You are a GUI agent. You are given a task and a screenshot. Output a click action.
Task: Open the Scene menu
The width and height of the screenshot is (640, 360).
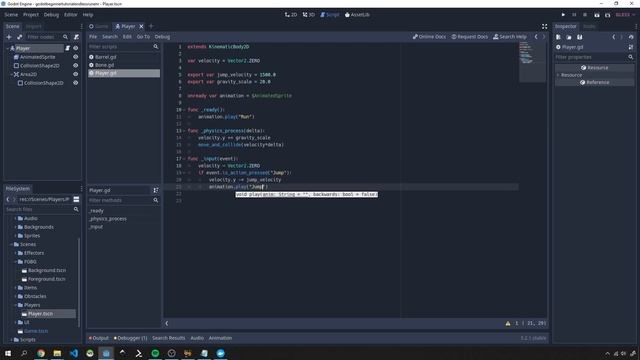[x=11, y=15]
